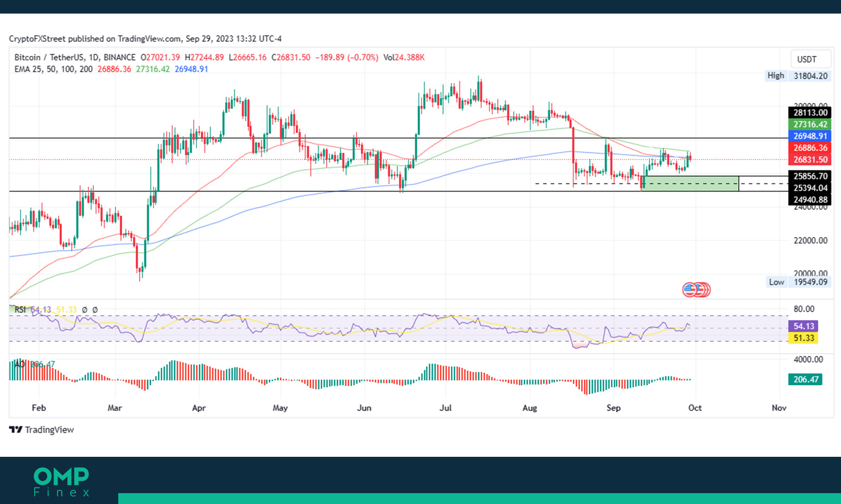The width and height of the screenshot is (841, 504).
Task: Click the Apr label on time axis
Action: click(x=199, y=408)
